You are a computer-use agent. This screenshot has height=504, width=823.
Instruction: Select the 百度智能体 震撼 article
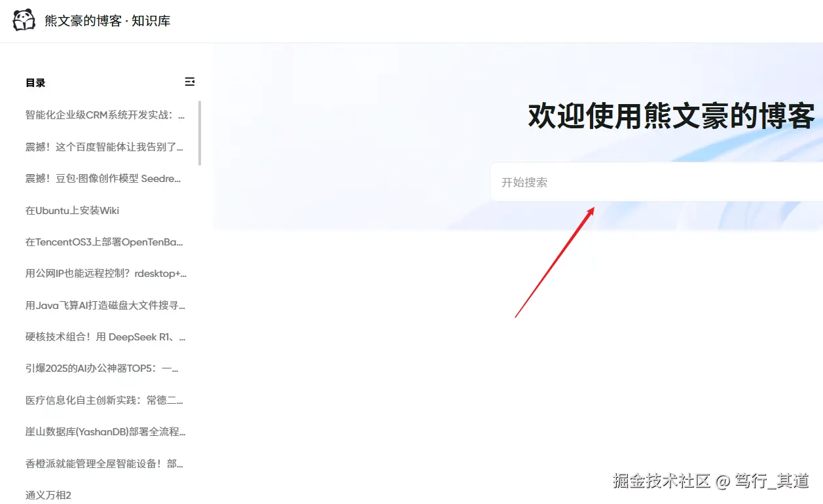(x=105, y=147)
